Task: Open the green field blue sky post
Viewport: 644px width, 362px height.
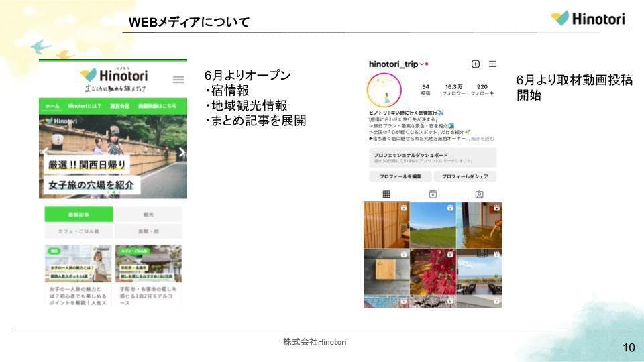Action: coord(433,225)
